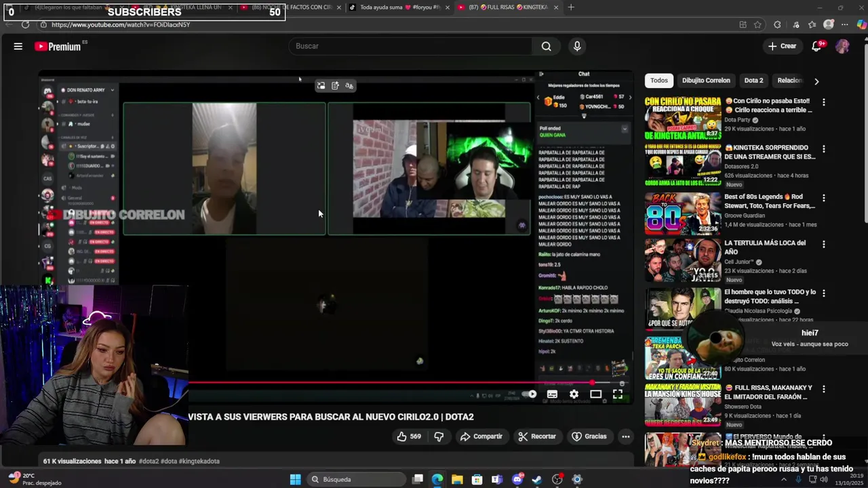Open options for 'KINGTEKA SORPRENDIDO' video
868x488 pixels.
tap(824, 149)
